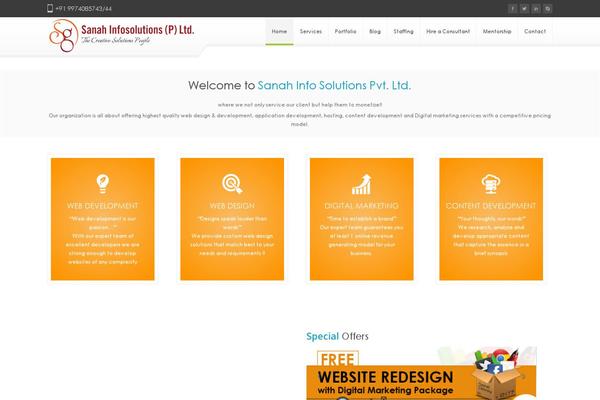
Task: Open the Hire a Consultant menu item
Action: coord(448,32)
